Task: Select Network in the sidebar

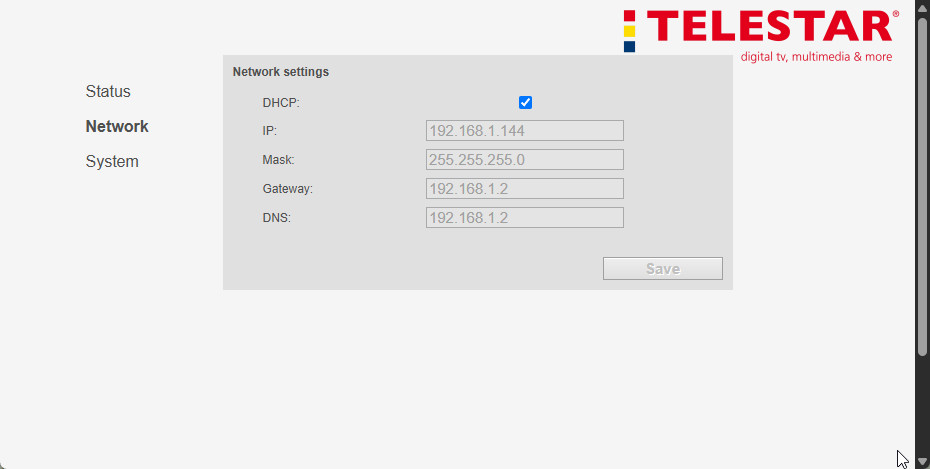Action: [x=117, y=127]
